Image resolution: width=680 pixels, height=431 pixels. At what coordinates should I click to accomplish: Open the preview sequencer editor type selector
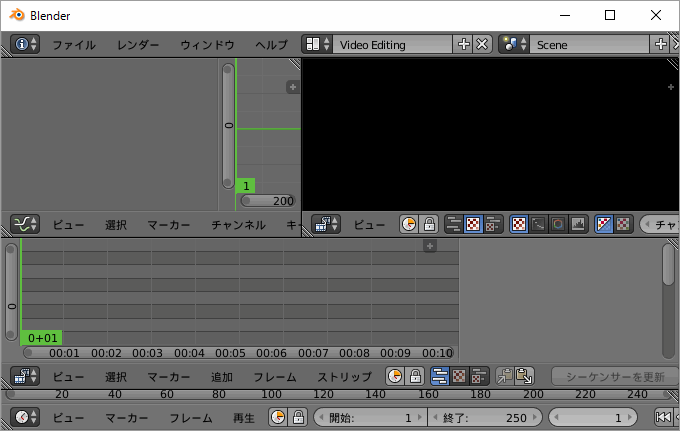(326, 224)
